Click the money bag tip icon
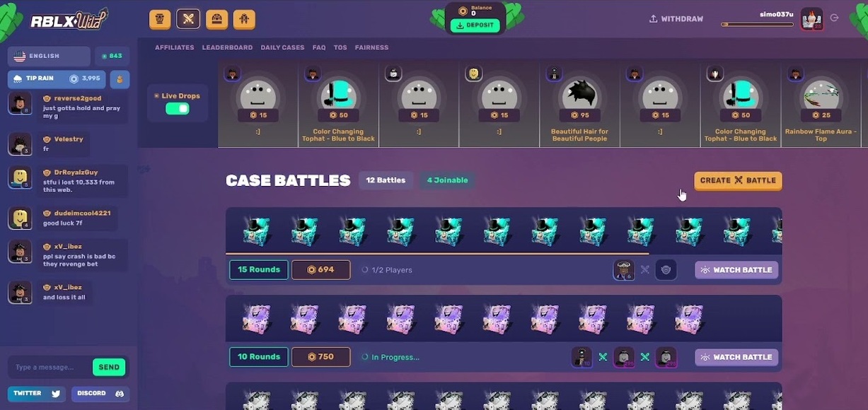Image resolution: width=868 pixels, height=410 pixels. point(120,78)
